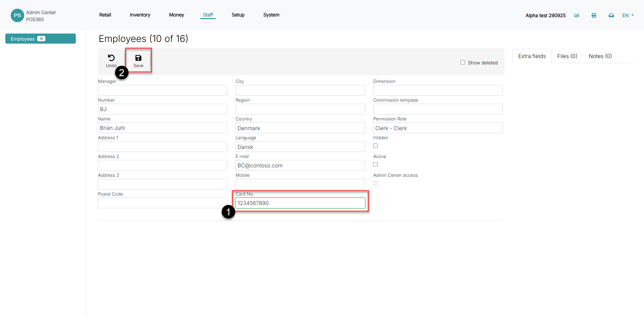This screenshot has width=644, height=317.
Task: Click the Undo icon in toolbar
Action: 111,58
